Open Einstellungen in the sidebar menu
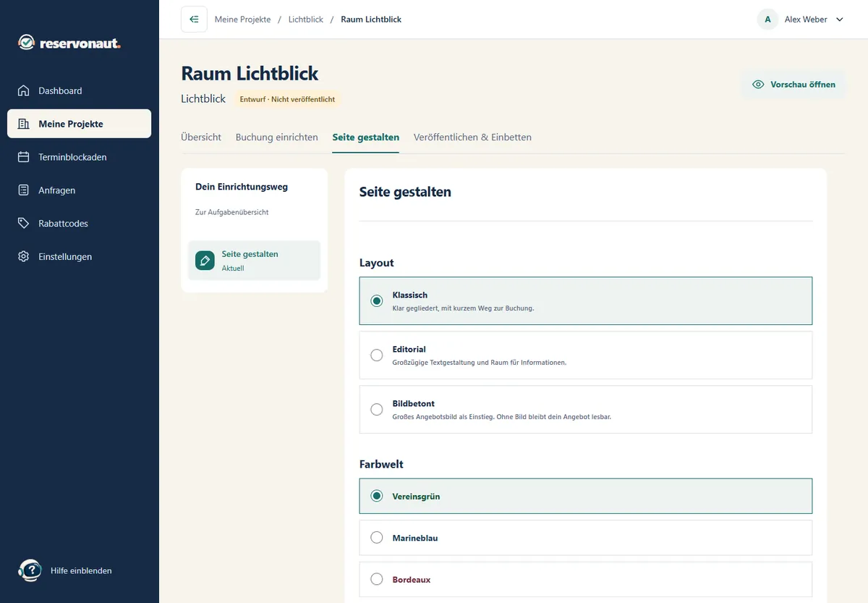The width and height of the screenshot is (868, 603). click(x=80, y=257)
